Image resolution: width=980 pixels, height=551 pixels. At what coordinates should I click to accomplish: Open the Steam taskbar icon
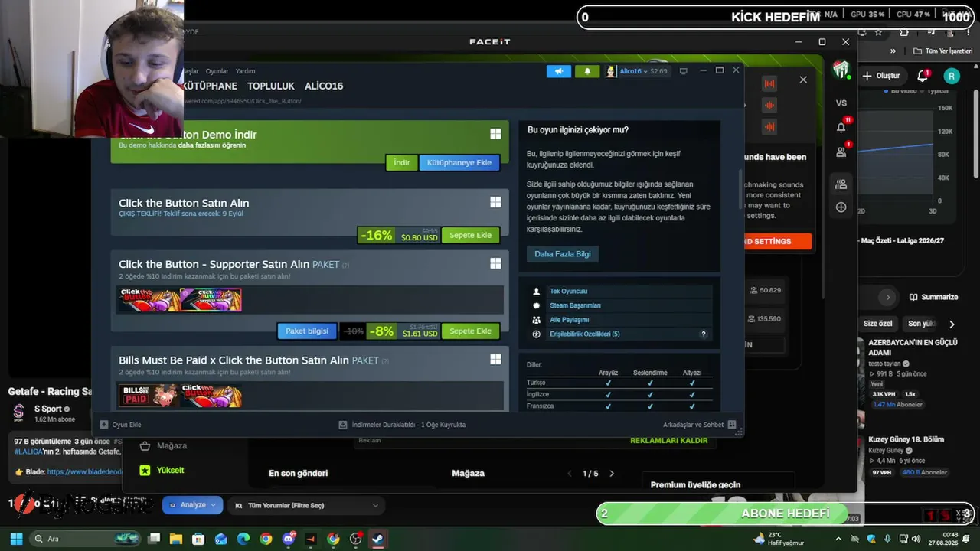pos(377,539)
